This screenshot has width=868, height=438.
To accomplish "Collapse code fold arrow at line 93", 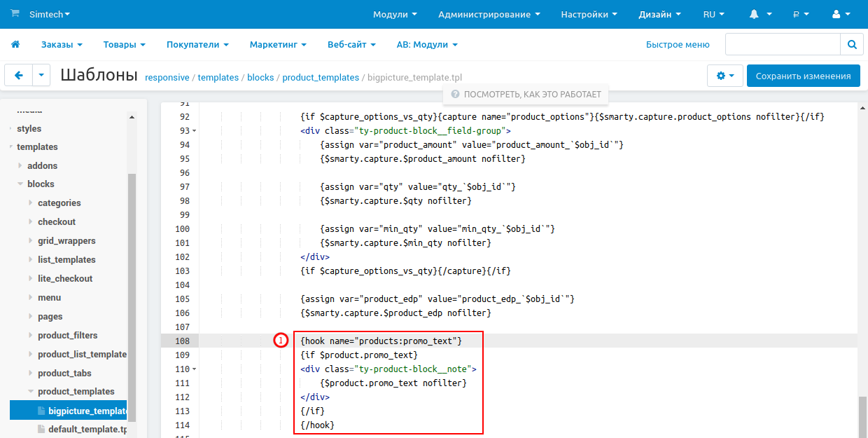I will [x=194, y=131].
